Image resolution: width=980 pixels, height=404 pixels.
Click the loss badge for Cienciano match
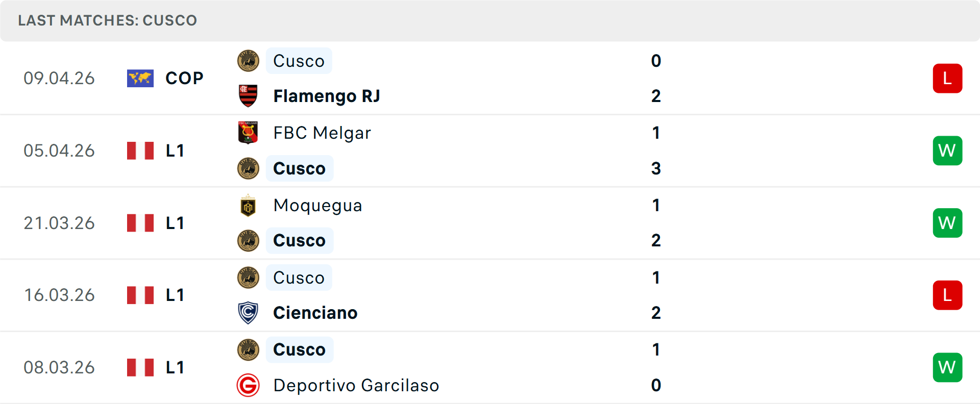[x=947, y=295]
